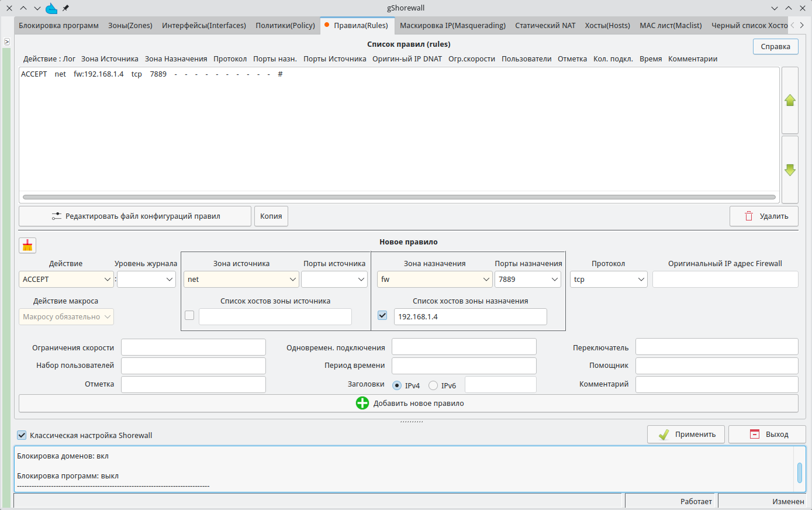Click the blue gShorewall app icon in title bar
The width and height of the screenshot is (812, 510).
coord(51,8)
